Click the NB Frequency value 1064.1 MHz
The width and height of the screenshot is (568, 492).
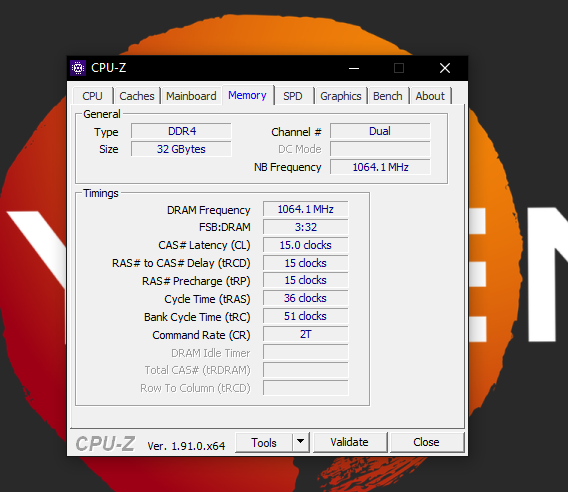tap(380, 167)
